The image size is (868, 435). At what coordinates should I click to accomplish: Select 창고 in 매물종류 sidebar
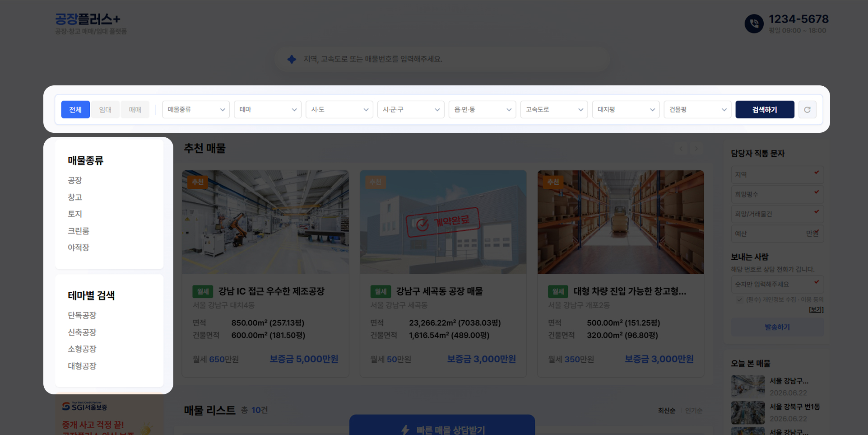pos(75,197)
